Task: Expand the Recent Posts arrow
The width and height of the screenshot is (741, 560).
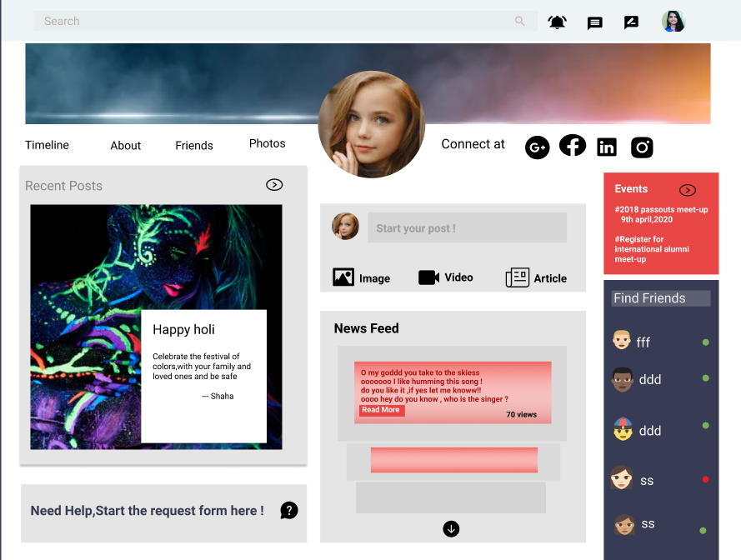Action: (x=274, y=184)
